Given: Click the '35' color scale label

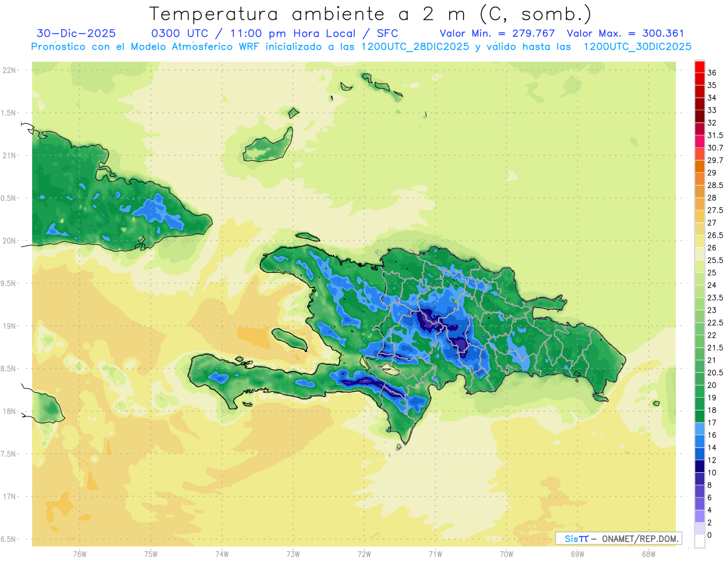Looking at the screenshot, I should pos(712,85).
